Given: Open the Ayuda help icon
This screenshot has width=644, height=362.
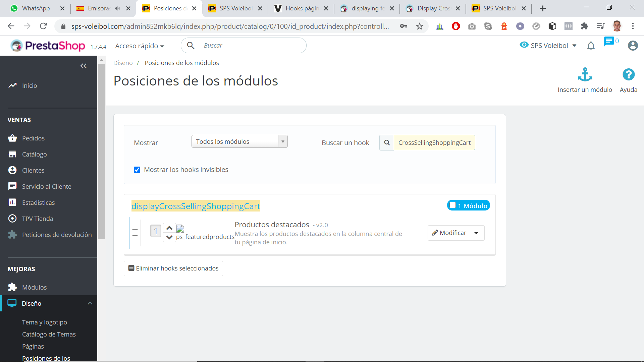Looking at the screenshot, I should (628, 74).
